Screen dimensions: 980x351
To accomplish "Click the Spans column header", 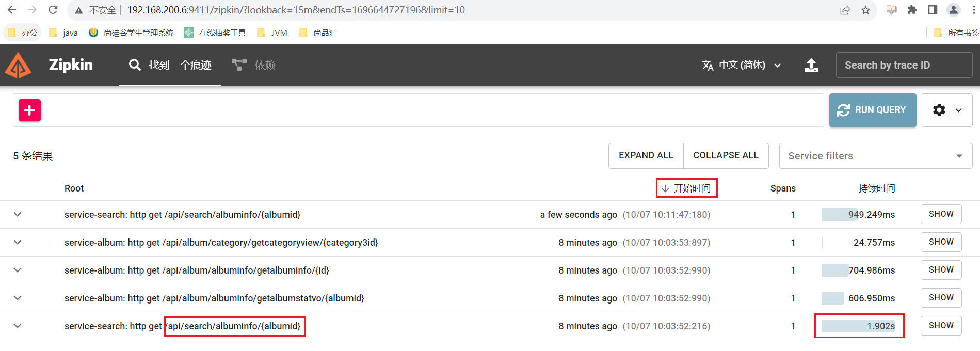I will tap(783, 188).
